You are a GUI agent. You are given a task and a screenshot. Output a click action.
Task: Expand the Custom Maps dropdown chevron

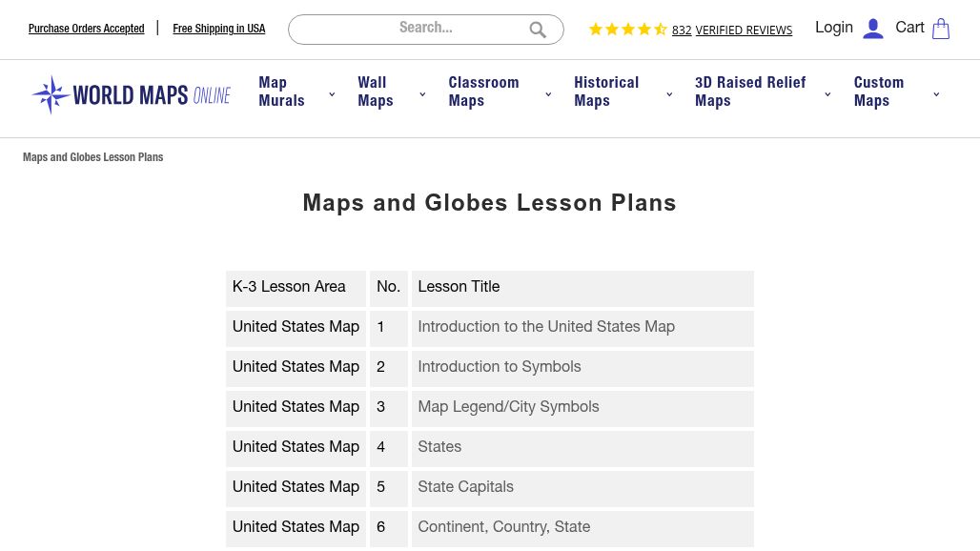point(936,94)
